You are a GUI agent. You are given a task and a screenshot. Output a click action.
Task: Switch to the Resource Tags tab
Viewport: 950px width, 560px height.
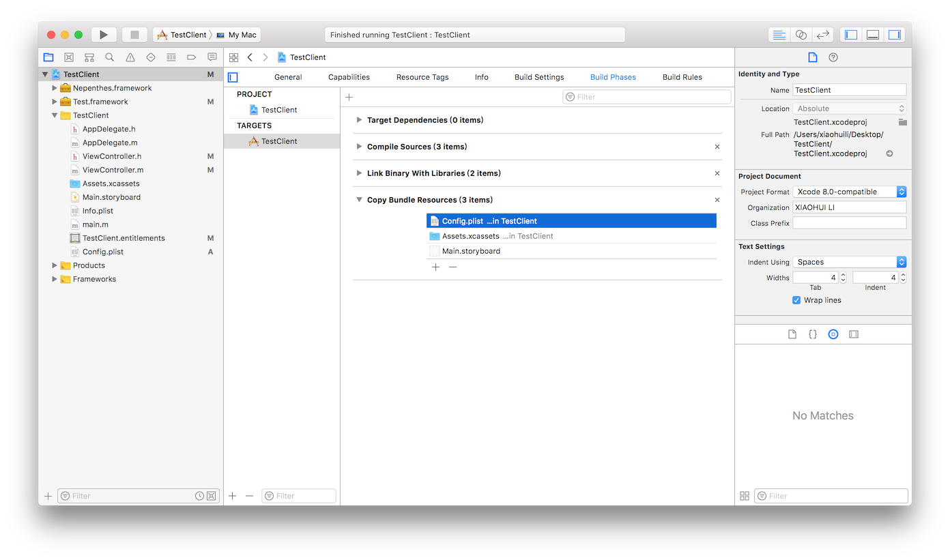click(x=422, y=77)
